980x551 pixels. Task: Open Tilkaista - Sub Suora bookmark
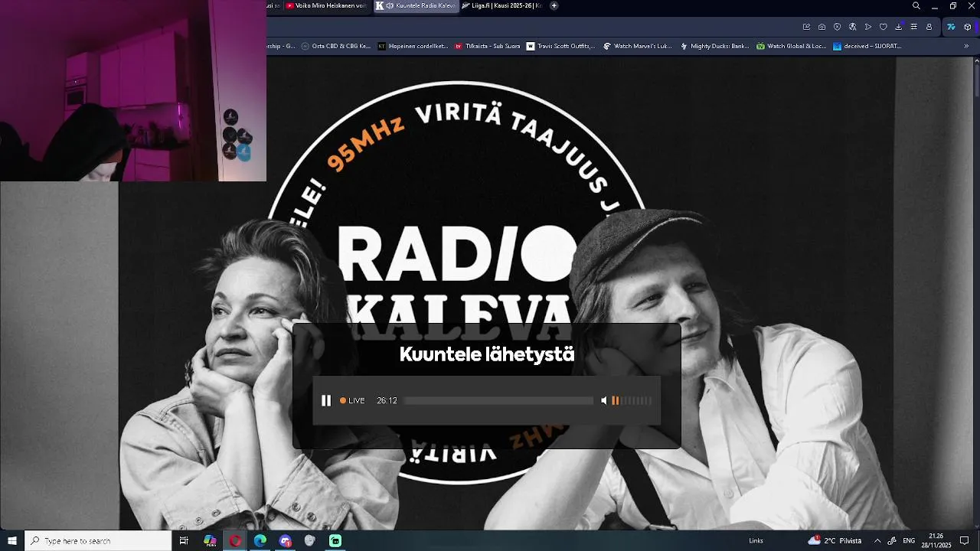click(x=488, y=46)
